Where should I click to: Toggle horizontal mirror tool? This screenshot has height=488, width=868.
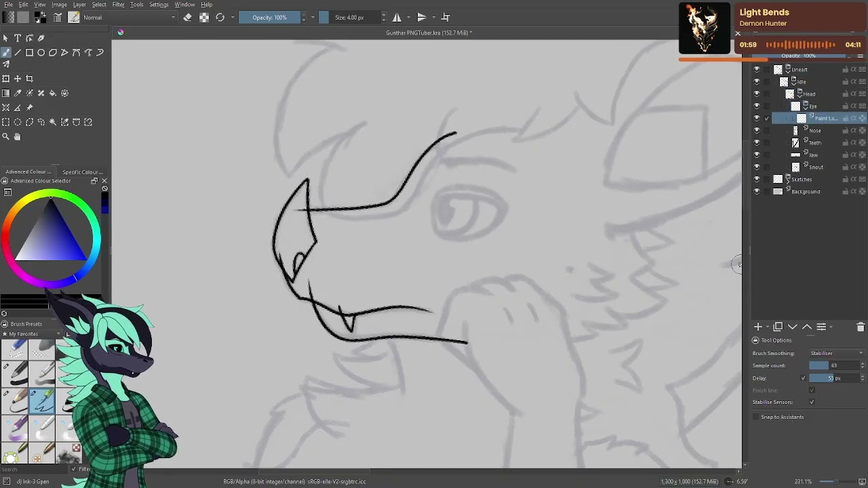point(397,17)
